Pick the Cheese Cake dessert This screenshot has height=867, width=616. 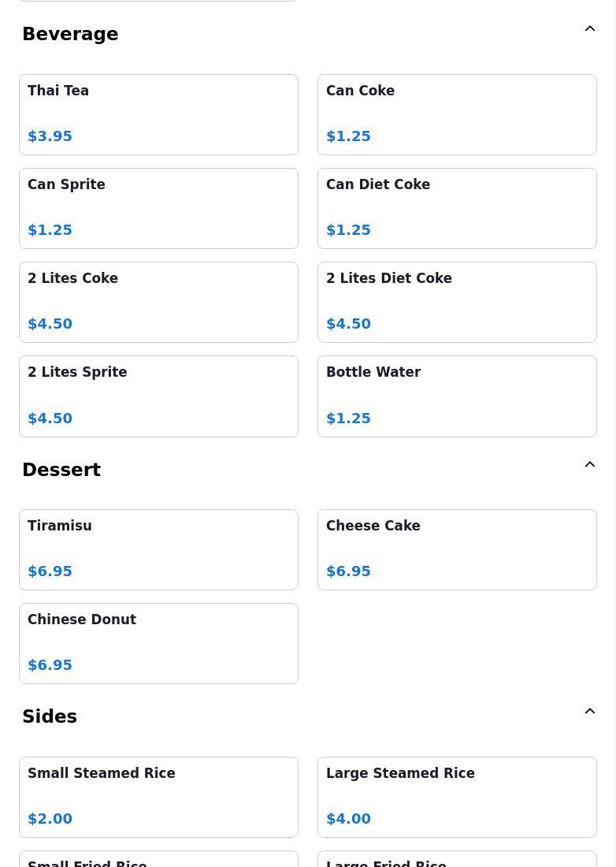(457, 549)
